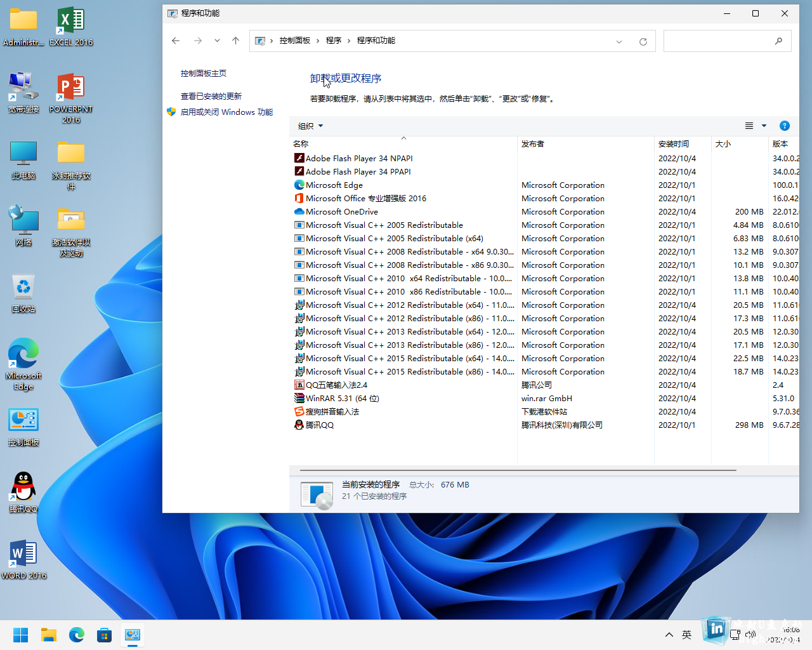The height and width of the screenshot is (650, 812).
Task: Sort by the 版本 column header
Action: pos(784,143)
